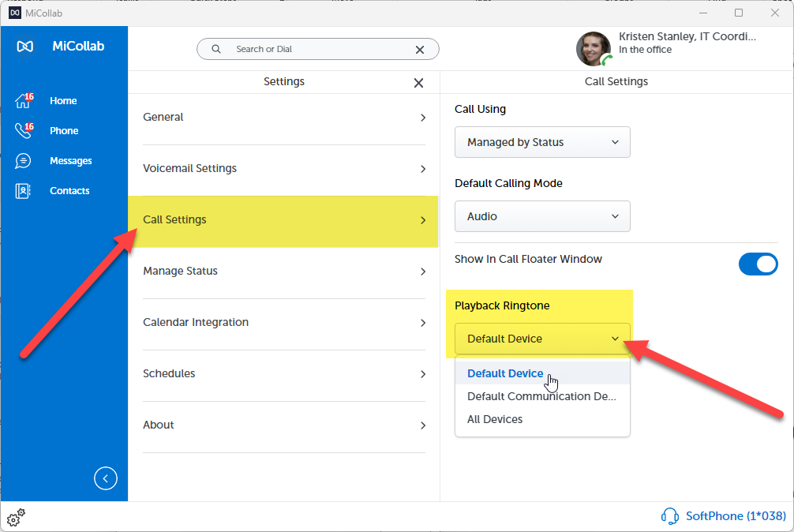This screenshot has width=794, height=532.
Task: Click the SoftPhone headset icon
Action: 669,516
